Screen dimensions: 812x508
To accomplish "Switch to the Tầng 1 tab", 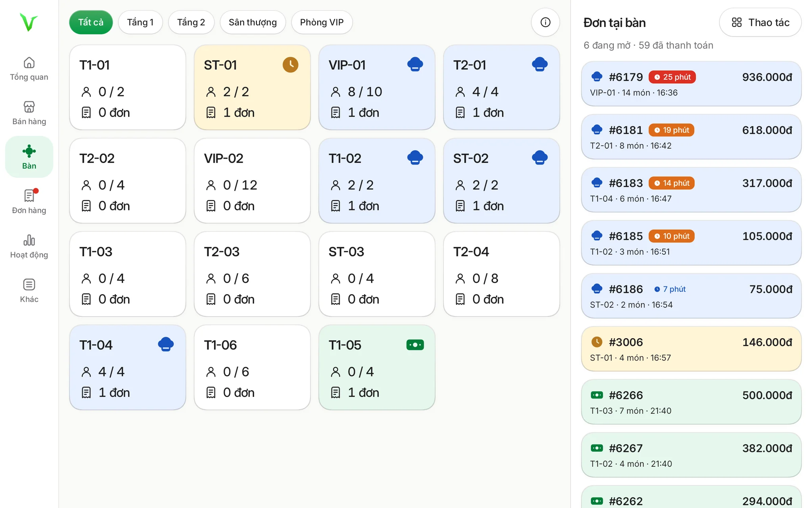I will tap(140, 22).
